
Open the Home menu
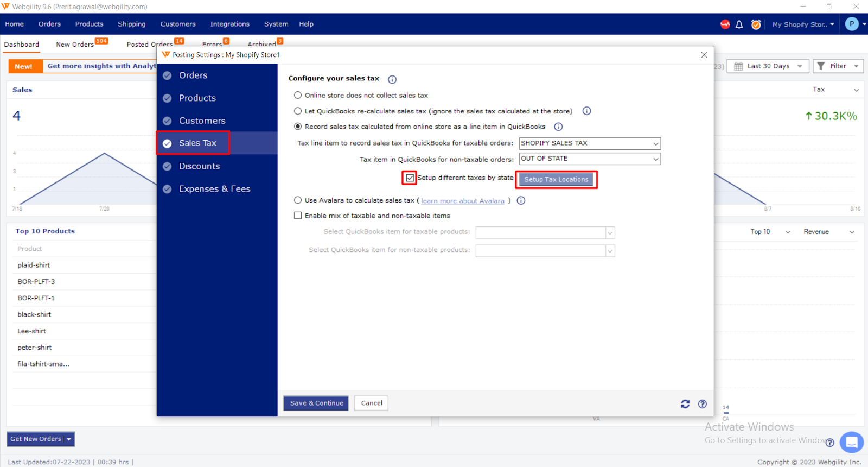[15, 24]
